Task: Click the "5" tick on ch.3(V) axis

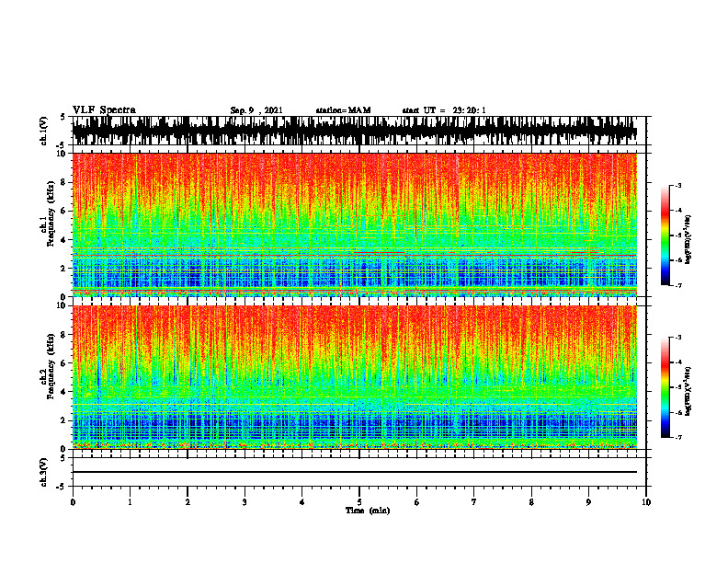Action: (x=63, y=458)
